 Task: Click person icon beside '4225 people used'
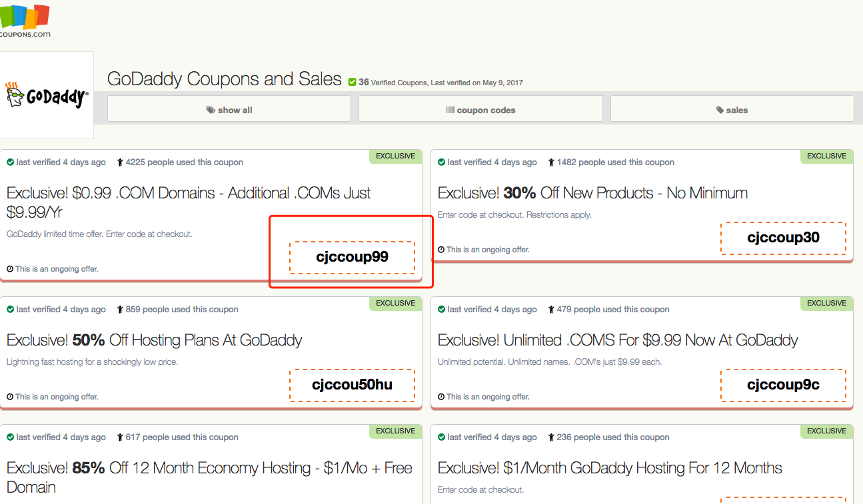tap(120, 162)
